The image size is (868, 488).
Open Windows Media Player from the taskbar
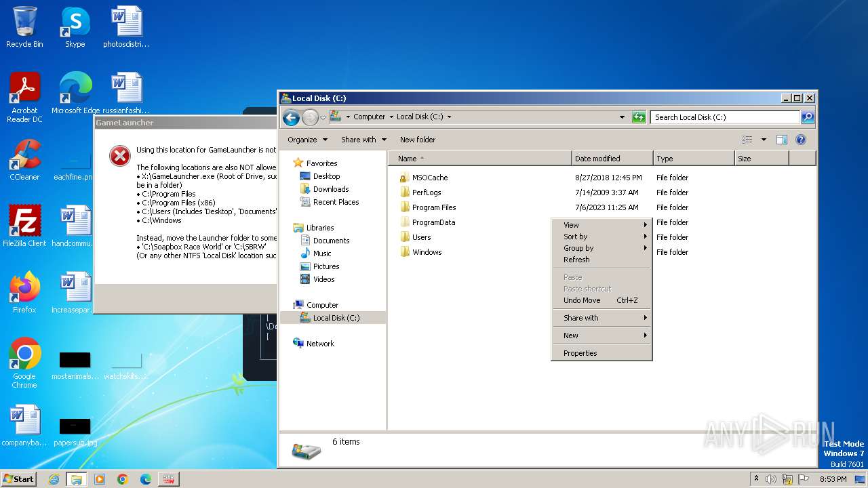click(x=100, y=479)
